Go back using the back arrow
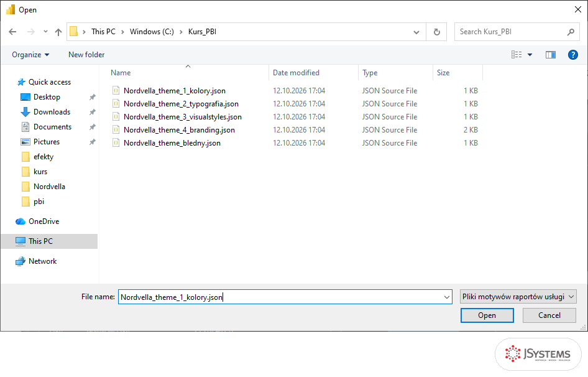This screenshot has width=588, height=377. [x=12, y=32]
